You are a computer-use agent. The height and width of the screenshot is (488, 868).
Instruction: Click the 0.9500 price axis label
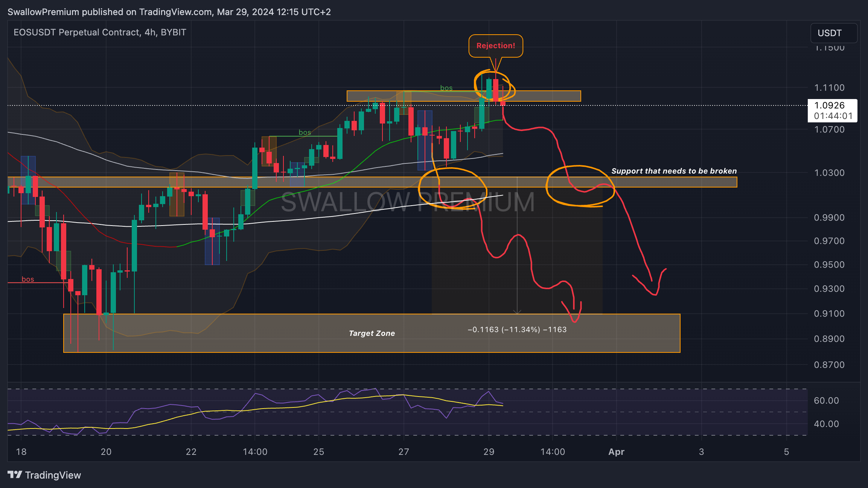pos(829,265)
